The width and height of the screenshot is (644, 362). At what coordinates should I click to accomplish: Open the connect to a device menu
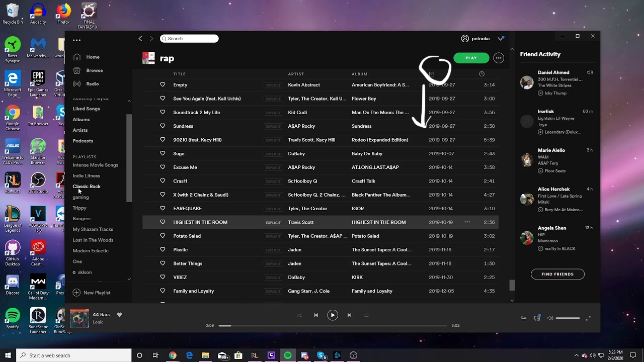(537, 318)
